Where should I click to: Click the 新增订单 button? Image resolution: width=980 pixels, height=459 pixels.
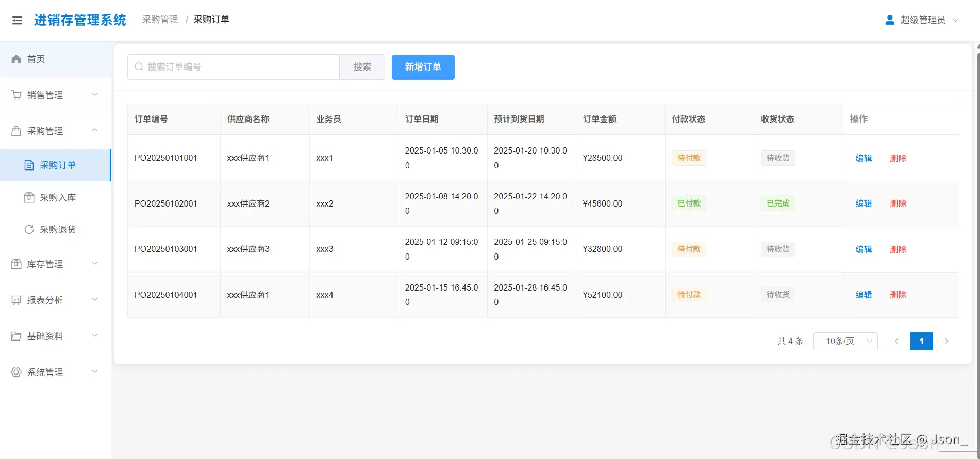coord(423,67)
